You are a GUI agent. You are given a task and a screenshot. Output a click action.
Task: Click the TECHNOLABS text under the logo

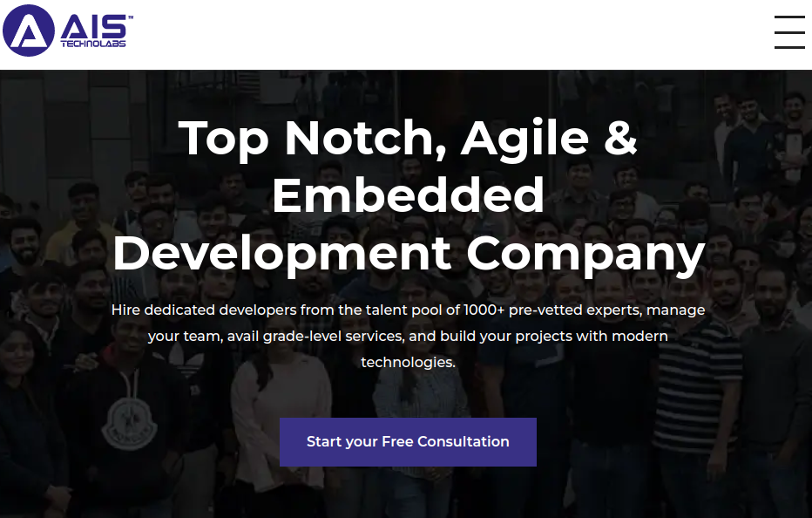coord(93,44)
